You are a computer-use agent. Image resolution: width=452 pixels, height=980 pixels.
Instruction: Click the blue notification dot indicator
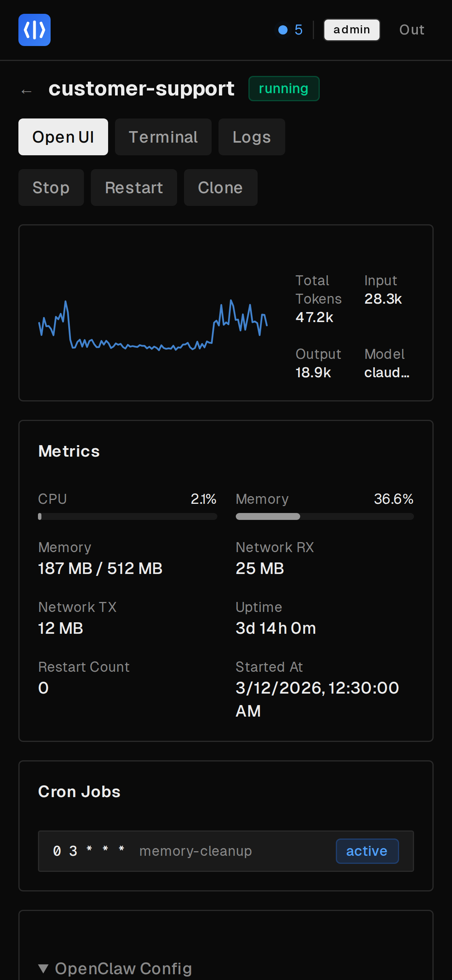point(283,30)
